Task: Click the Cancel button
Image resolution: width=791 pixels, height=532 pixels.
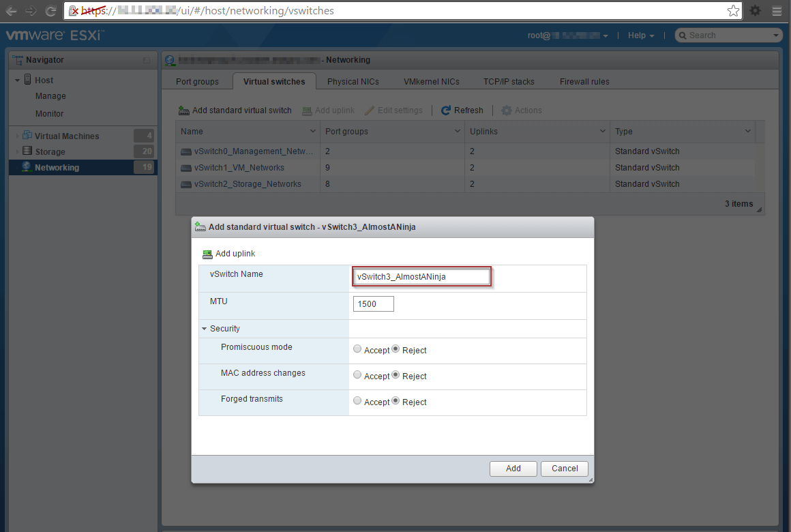Action: pos(564,469)
